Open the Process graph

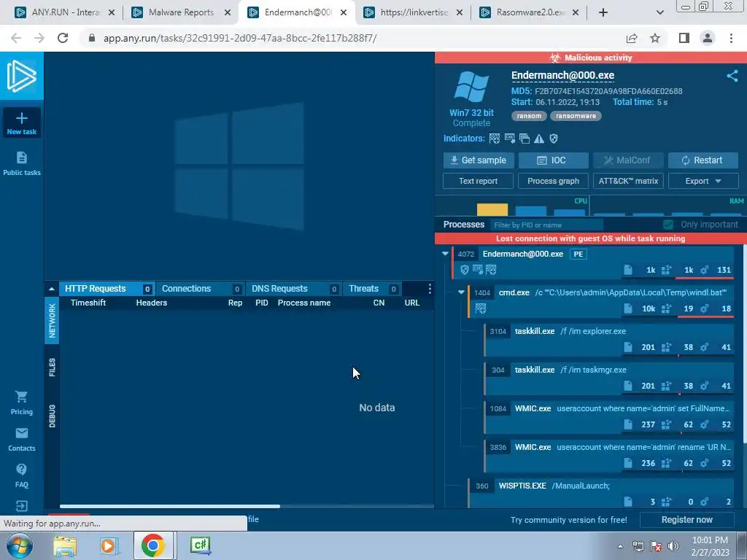(553, 181)
